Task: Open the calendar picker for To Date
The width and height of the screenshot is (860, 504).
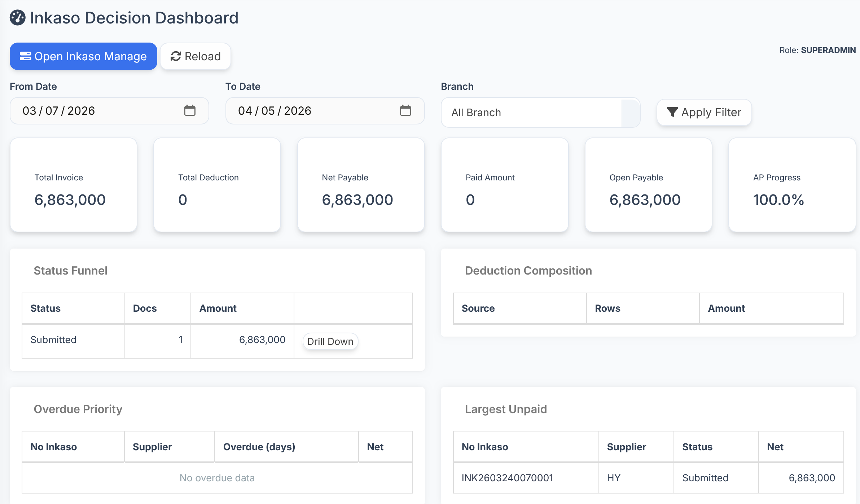Action: [406, 111]
